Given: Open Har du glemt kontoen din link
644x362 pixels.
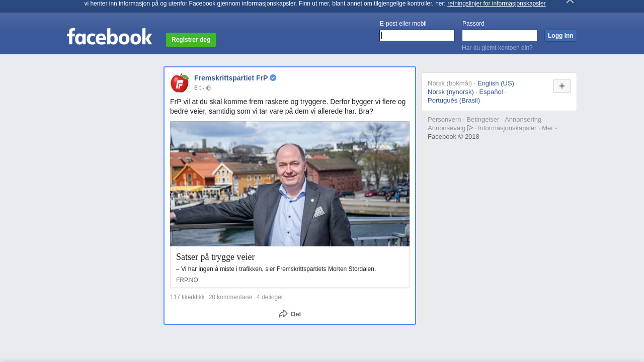Looking at the screenshot, I should click(497, 48).
